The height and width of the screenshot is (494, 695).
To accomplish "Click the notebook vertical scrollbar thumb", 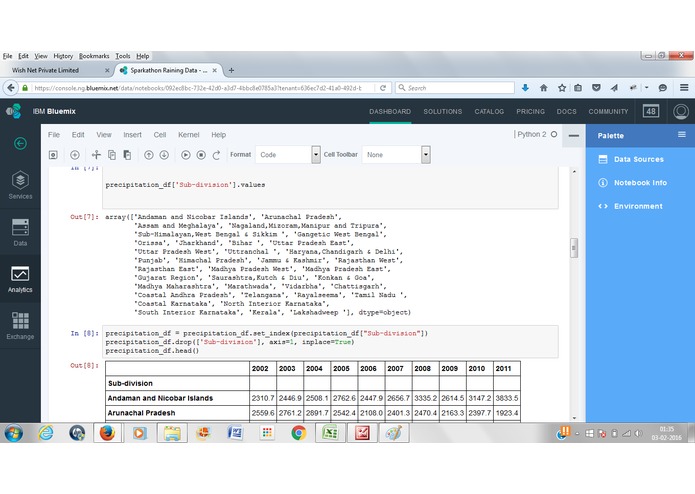I will point(574,248).
